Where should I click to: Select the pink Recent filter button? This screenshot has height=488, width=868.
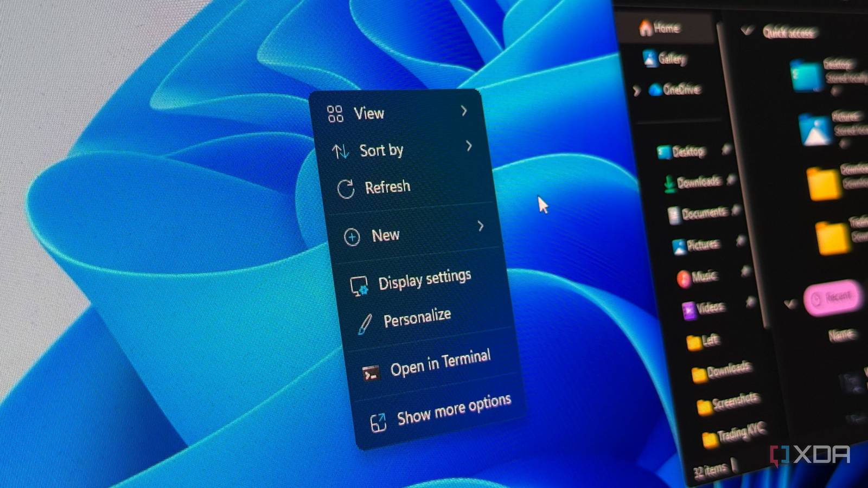[832, 297]
